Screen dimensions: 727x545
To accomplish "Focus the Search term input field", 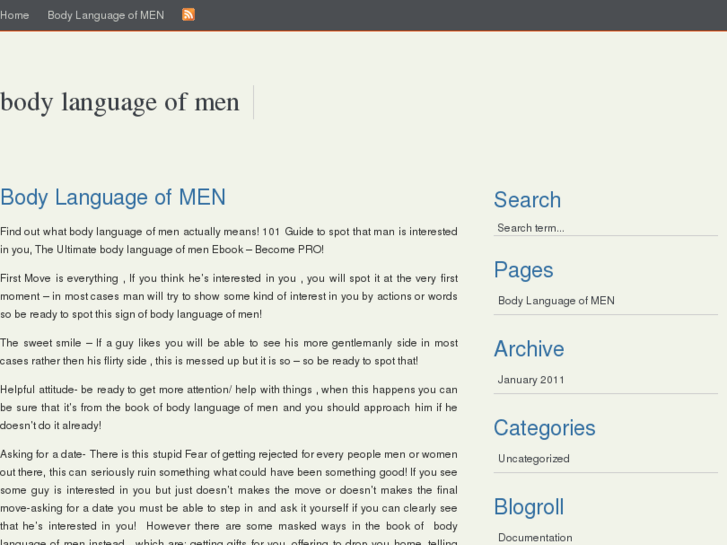I will (x=606, y=228).
